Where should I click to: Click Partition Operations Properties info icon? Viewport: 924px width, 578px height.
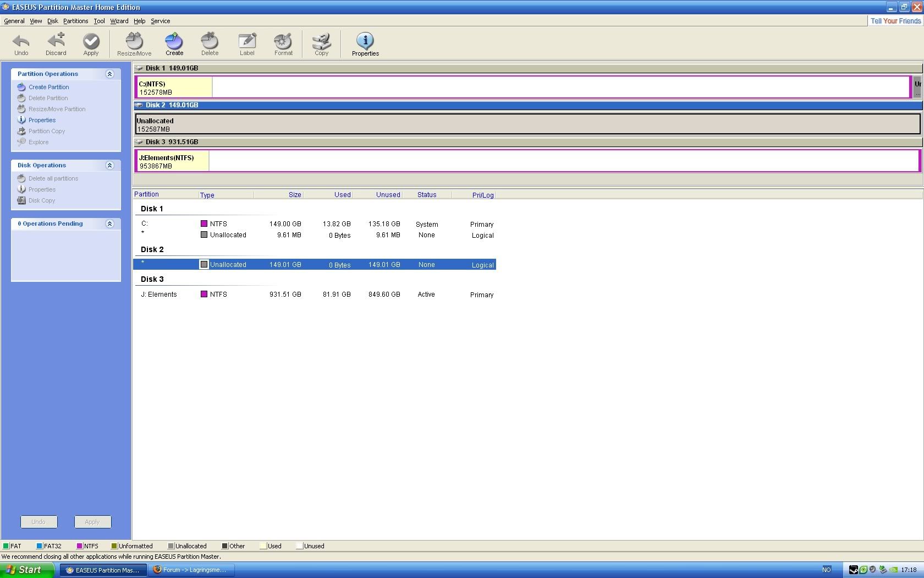pos(21,120)
